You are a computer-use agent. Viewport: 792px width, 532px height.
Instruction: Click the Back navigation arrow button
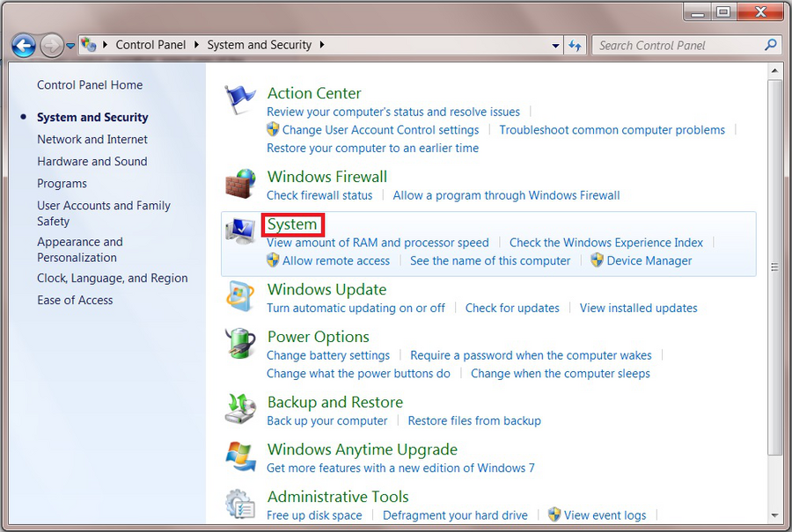[x=24, y=45]
